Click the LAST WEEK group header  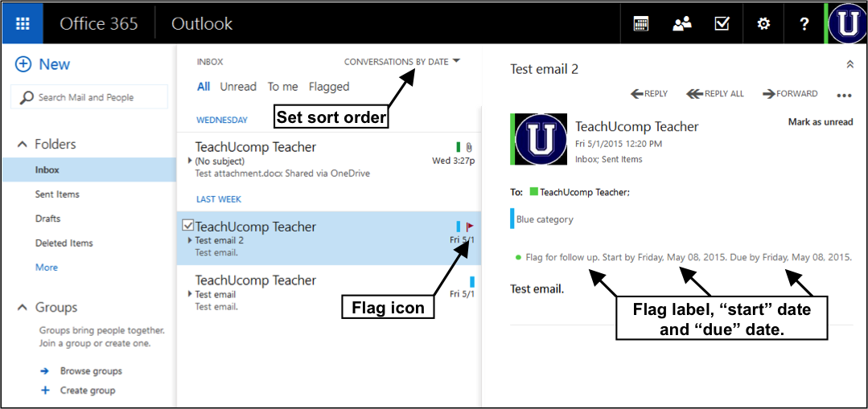[219, 199]
